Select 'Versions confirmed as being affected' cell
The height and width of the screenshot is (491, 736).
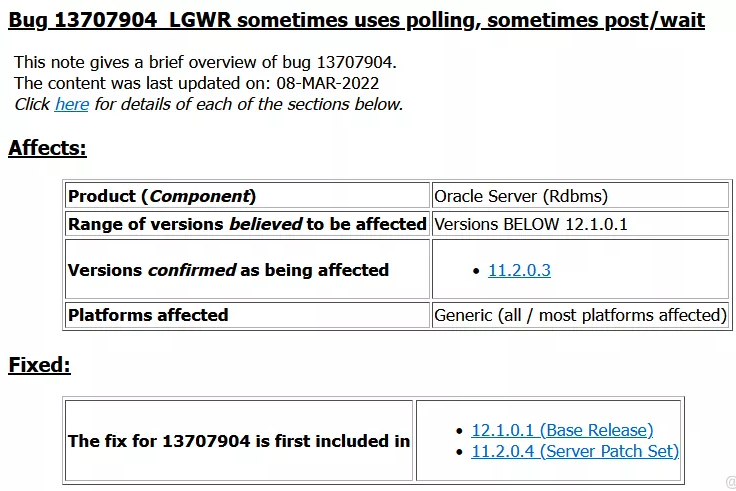tap(247, 269)
